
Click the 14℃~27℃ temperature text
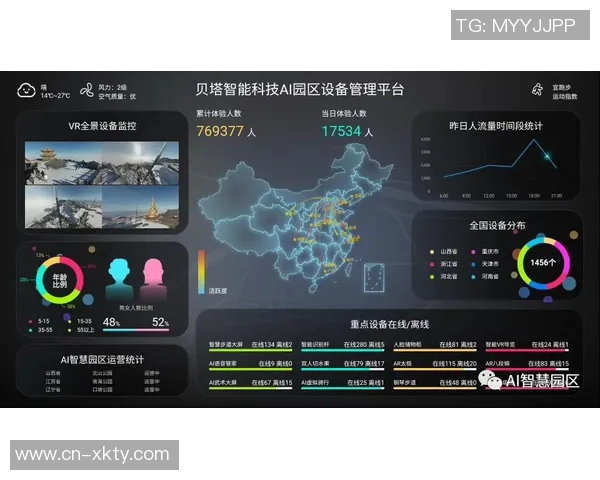(x=55, y=95)
